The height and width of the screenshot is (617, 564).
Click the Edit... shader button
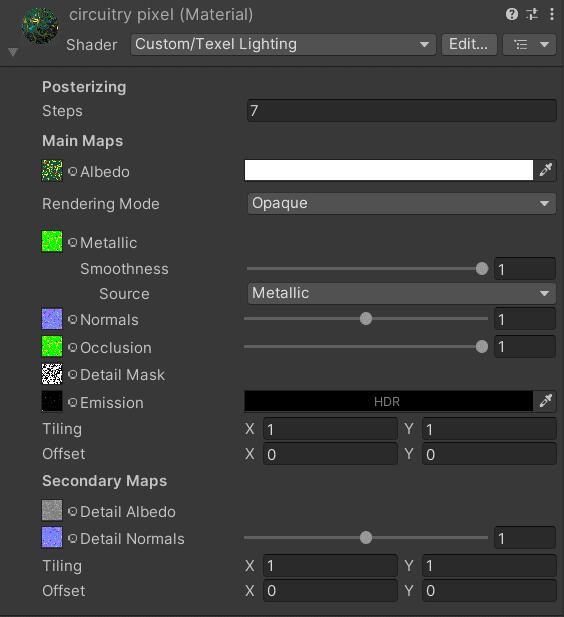(469, 44)
